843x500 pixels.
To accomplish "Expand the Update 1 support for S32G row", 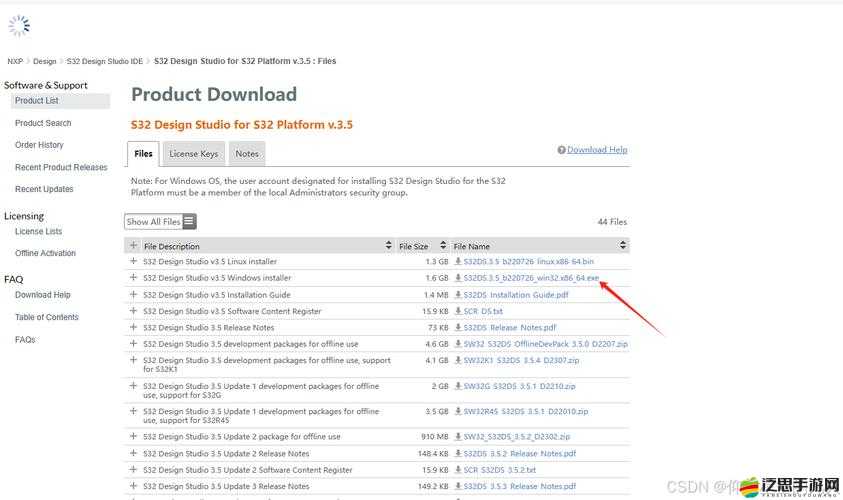I will 133,385.
